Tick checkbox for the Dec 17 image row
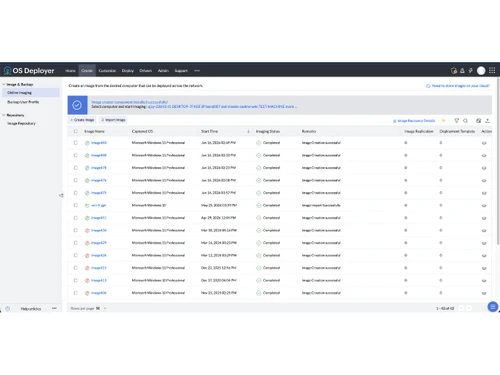Screen dimensions: 500x375 (x=76, y=280)
